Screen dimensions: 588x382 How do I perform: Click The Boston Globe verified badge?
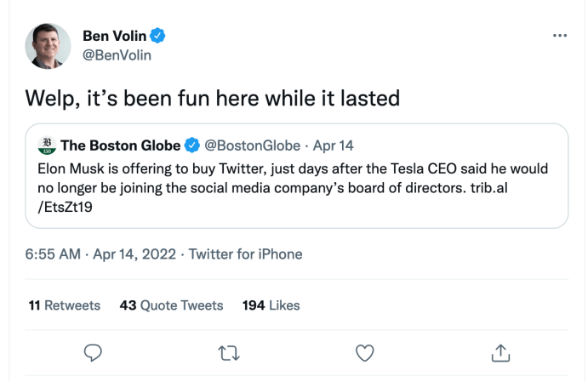[192, 145]
